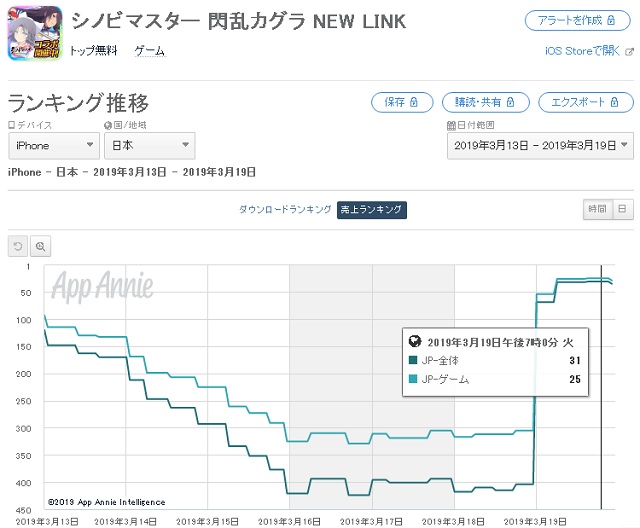Switch to ダウンロードランキング tab

(x=285, y=210)
